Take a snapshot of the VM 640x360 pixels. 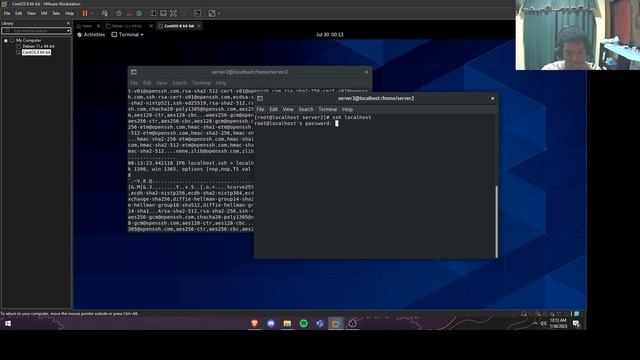119,13
